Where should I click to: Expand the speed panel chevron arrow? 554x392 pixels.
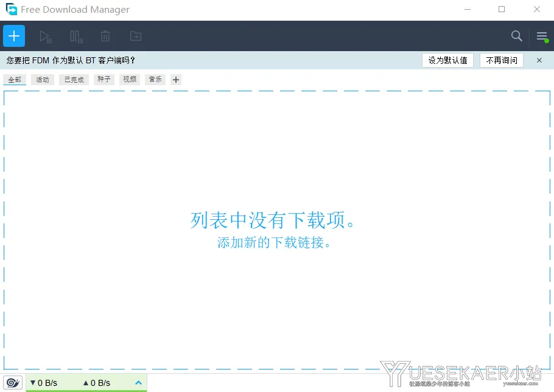click(139, 383)
